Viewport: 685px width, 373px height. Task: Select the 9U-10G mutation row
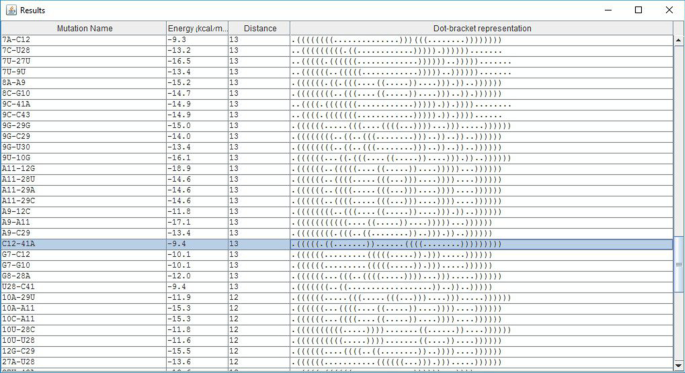coord(337,158)
